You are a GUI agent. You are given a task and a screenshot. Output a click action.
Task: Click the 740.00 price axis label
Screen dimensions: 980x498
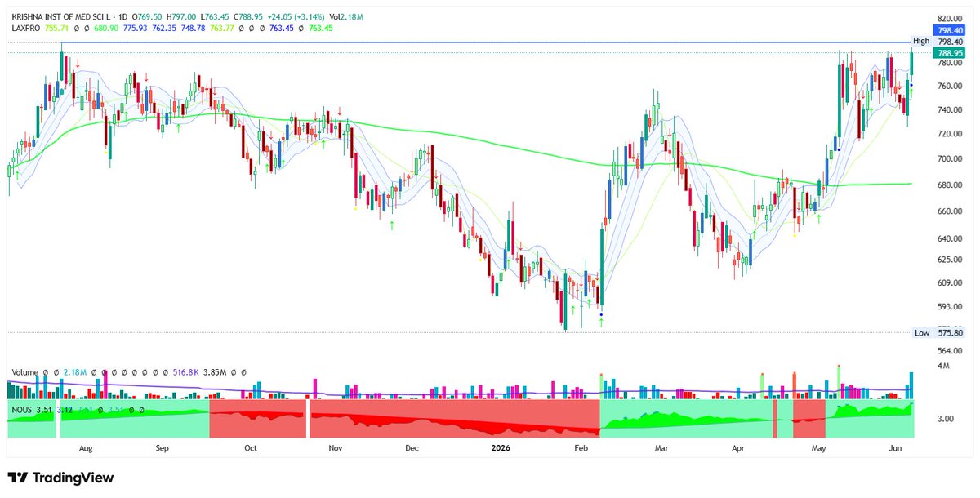(951, 109)
